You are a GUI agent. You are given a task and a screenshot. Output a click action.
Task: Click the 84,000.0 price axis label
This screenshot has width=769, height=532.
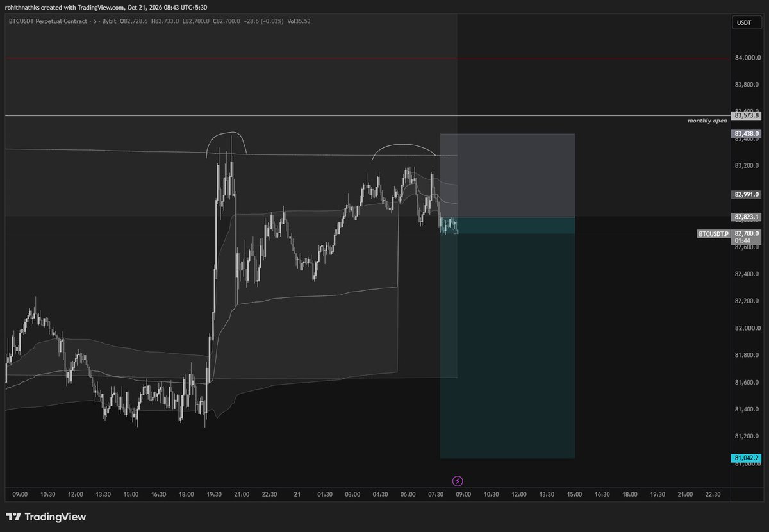tap(747, 58)
